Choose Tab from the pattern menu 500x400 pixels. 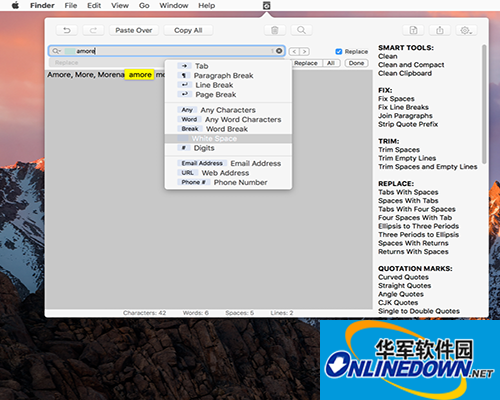click(x=228, y=66)
